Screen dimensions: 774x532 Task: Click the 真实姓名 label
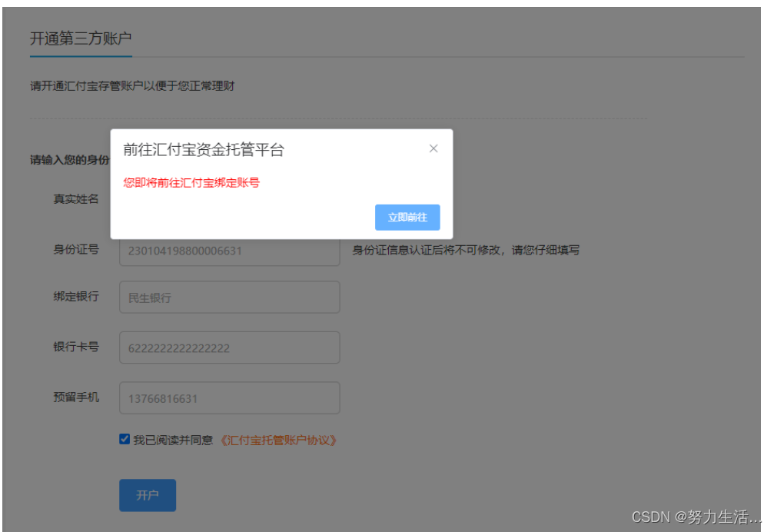pos(76,199)
